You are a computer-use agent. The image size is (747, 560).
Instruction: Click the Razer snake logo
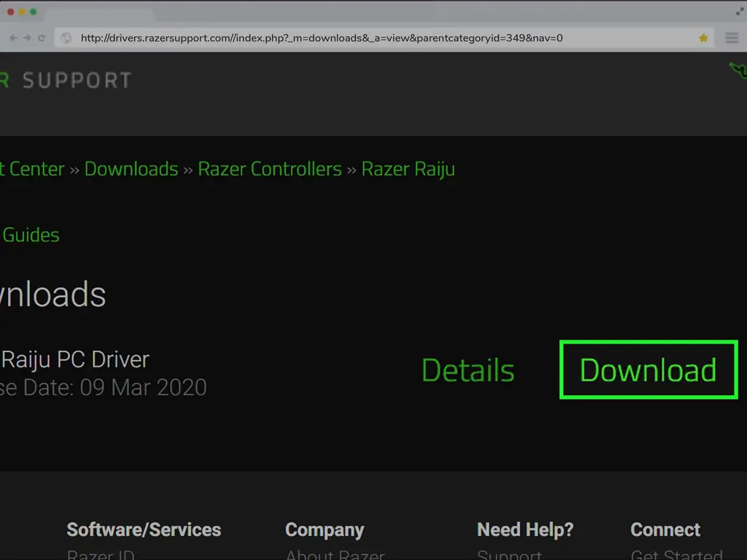point(738,71)
